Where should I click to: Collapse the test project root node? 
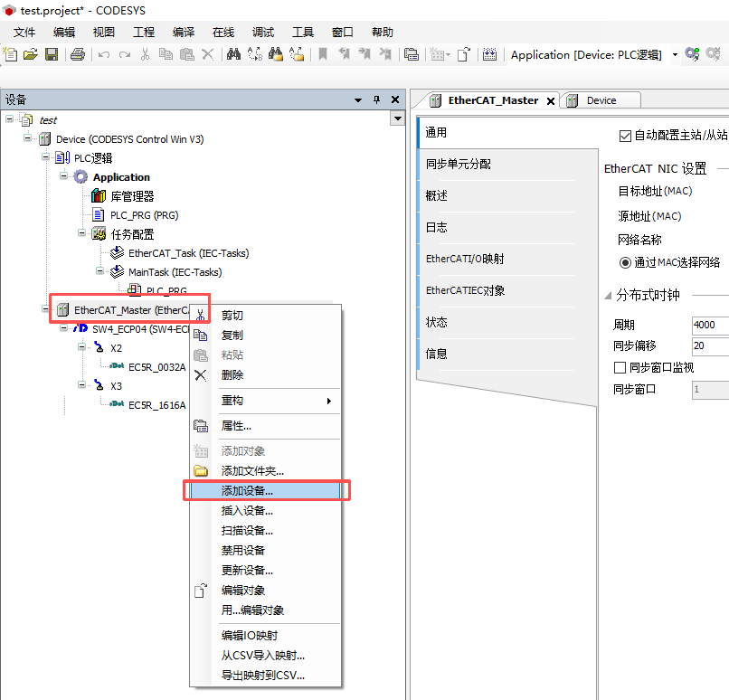(9, 119)
